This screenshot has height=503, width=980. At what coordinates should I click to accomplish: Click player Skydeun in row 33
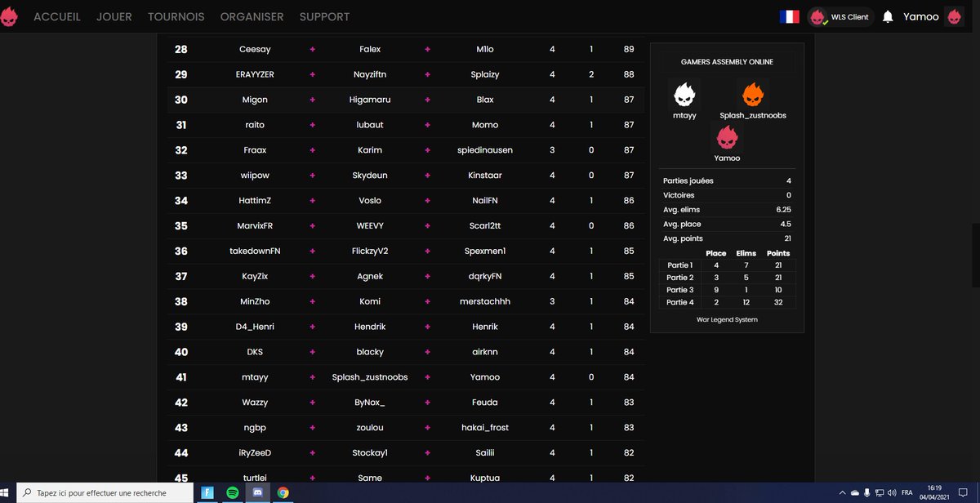pos(370,176)
